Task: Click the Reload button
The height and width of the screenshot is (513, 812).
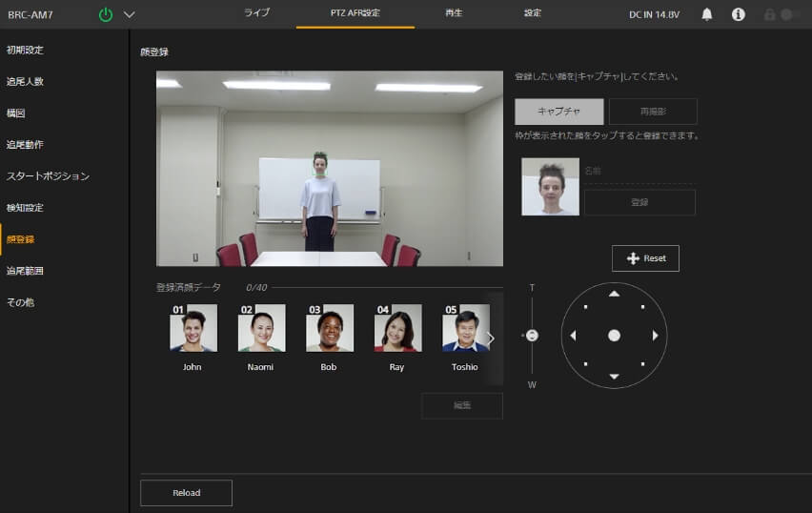Action: pyautogui.click(x=186, y=492)
